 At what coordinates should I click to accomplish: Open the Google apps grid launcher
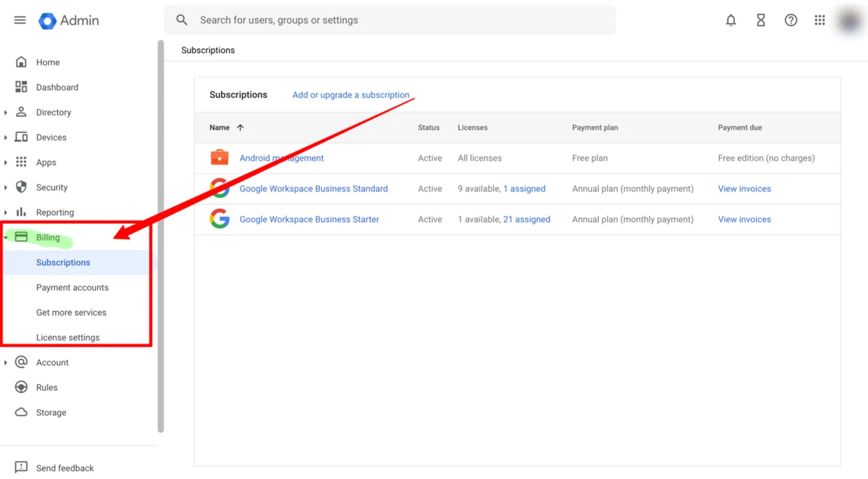coord(819,20)
